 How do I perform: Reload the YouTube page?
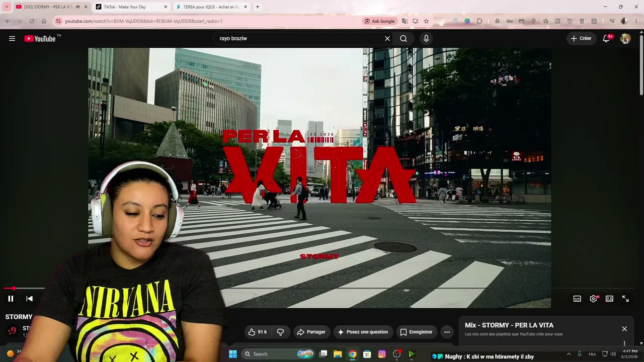(x=32, y=21)
